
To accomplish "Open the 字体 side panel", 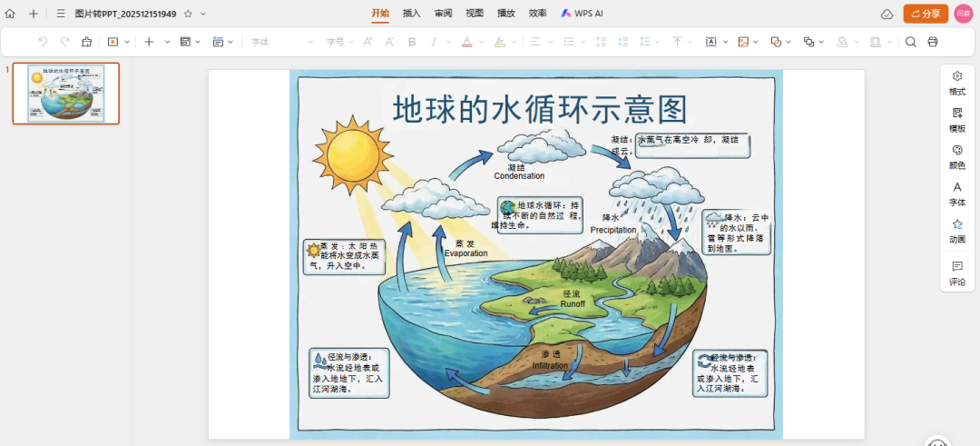I will [957, 193].
